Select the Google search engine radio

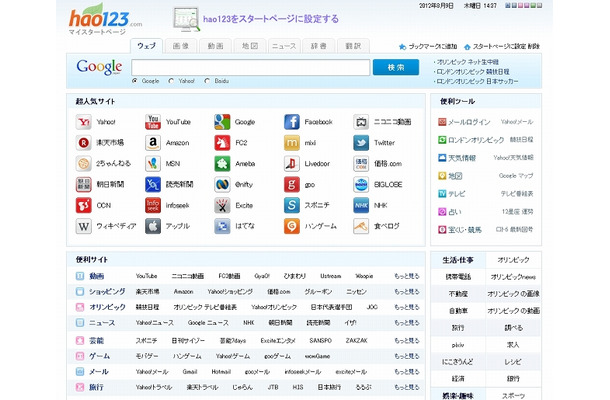pyautogui.click(x=135, y=81)
